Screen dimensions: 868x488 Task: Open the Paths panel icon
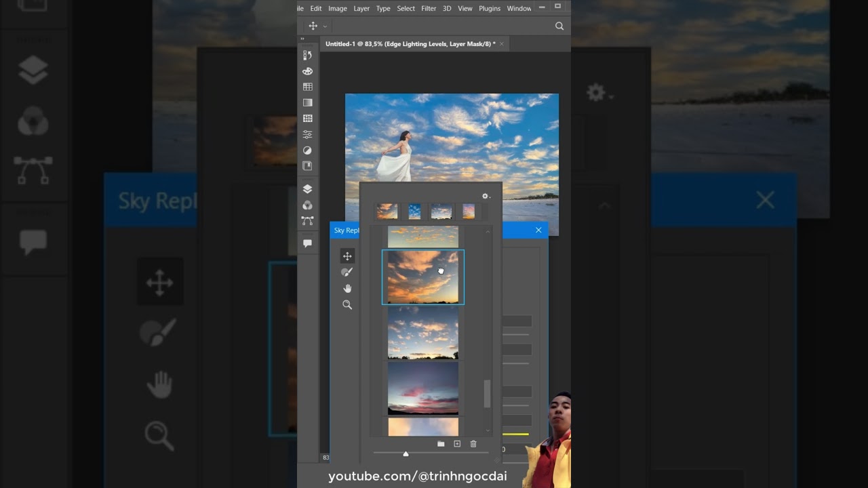click(307, 221)
